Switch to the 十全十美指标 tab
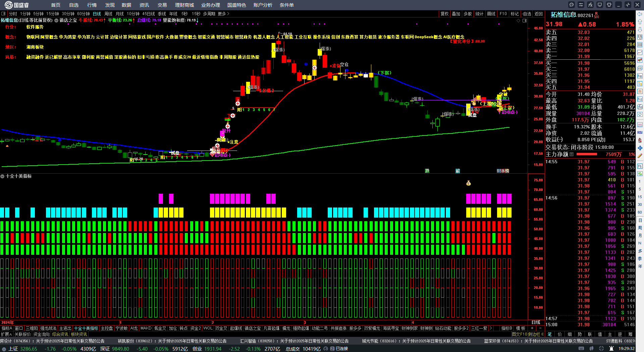This screenshot has height=352, width=644. pos(86,328)
